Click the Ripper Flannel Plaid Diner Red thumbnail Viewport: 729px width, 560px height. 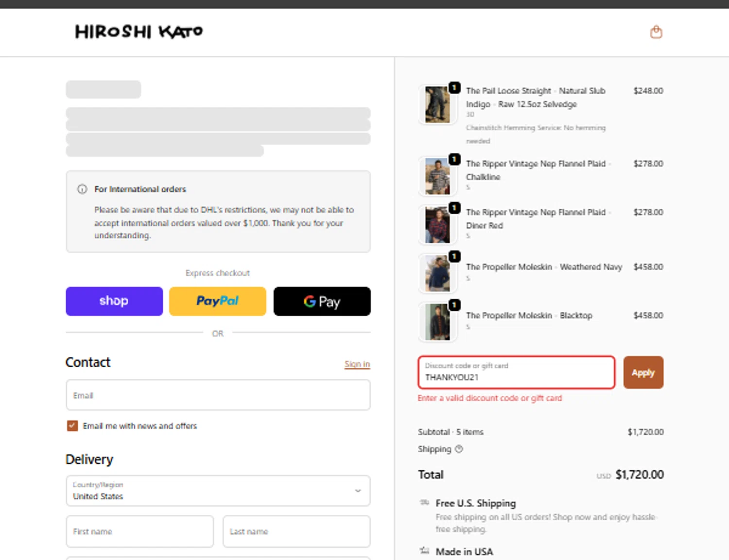coord(437,225)
